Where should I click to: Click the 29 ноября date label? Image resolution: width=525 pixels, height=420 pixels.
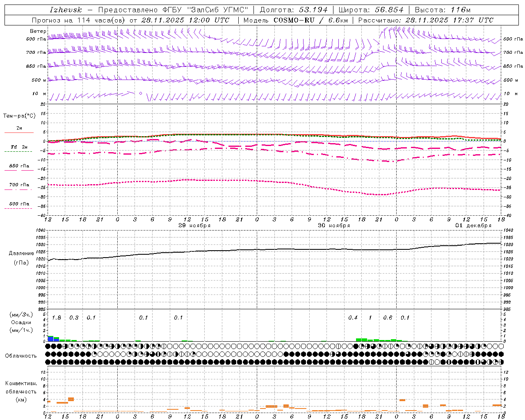point(194,226)
